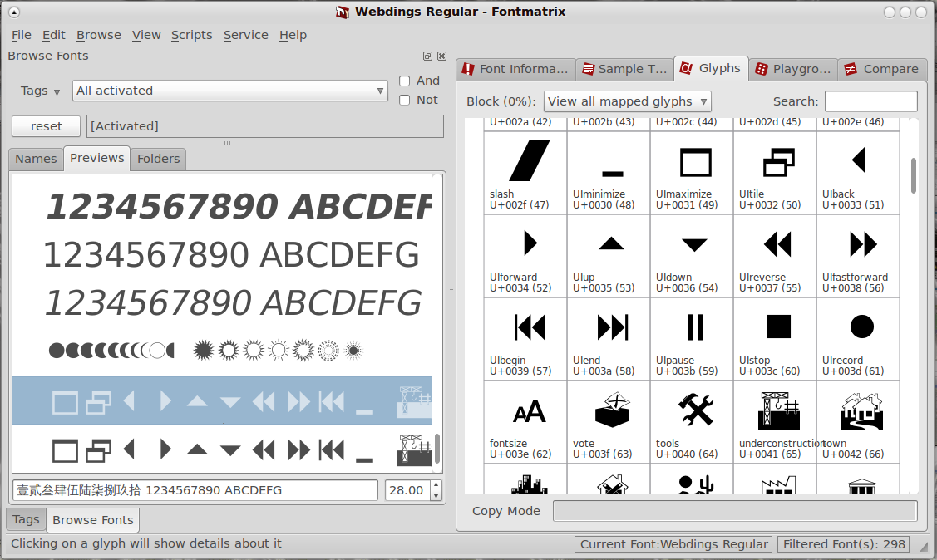Click the Current Font:Webdings Regular status
Screen dimensions: 937x560
point(673,544)
